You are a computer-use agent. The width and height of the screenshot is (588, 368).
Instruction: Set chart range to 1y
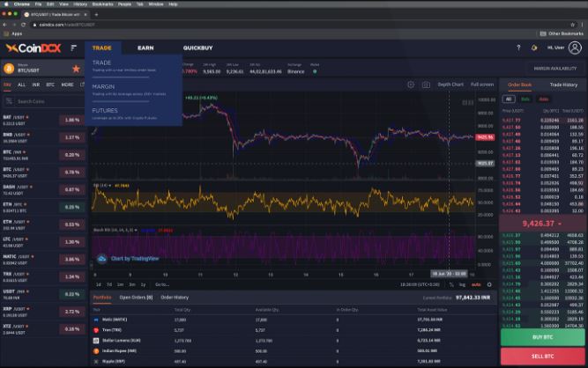[x=143, y=284]
